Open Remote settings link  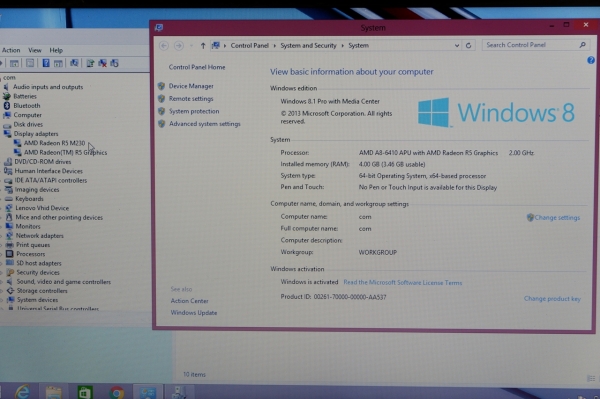tap(191, 99)
